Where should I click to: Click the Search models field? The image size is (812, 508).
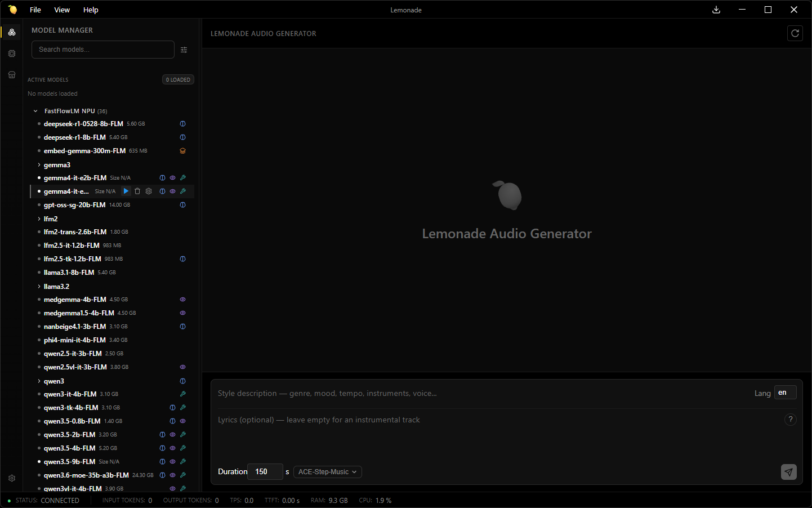coord(103,50)
